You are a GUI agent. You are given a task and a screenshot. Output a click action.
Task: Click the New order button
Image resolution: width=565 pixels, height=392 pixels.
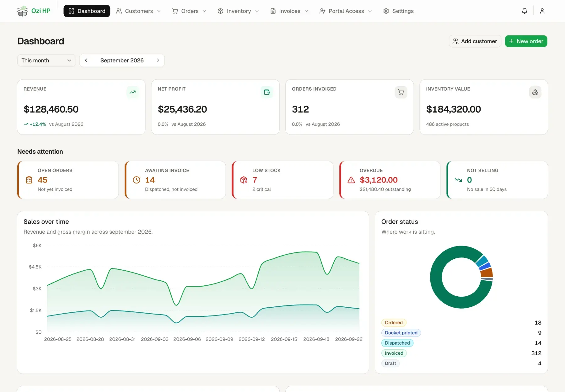pos(526,41)
